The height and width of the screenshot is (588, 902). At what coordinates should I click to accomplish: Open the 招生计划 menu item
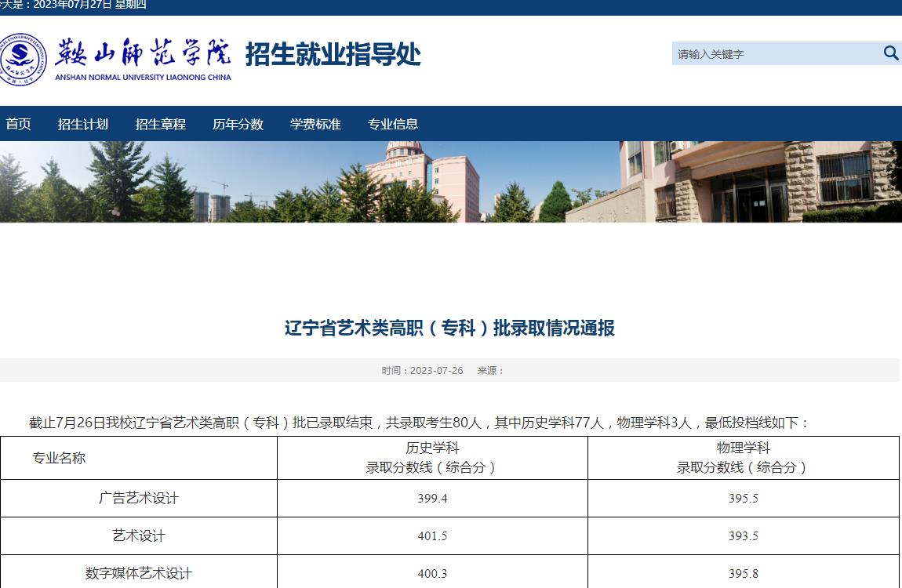[83, 124]
